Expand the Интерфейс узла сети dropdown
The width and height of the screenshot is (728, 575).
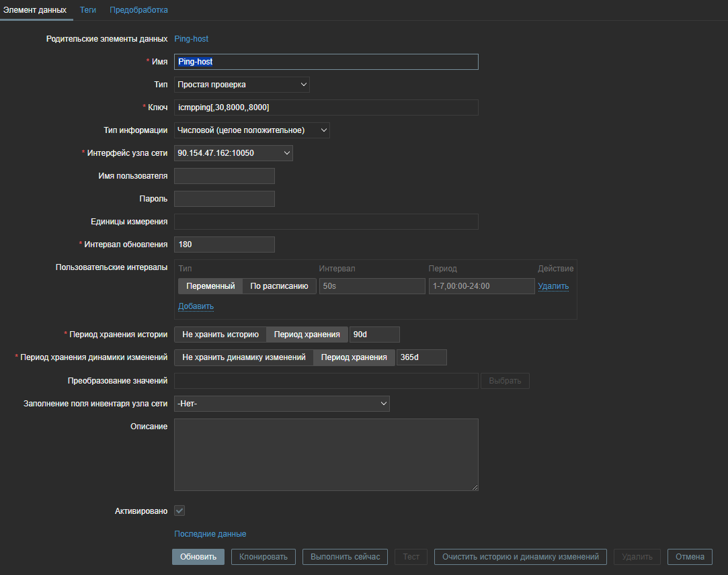pos(233,153)
